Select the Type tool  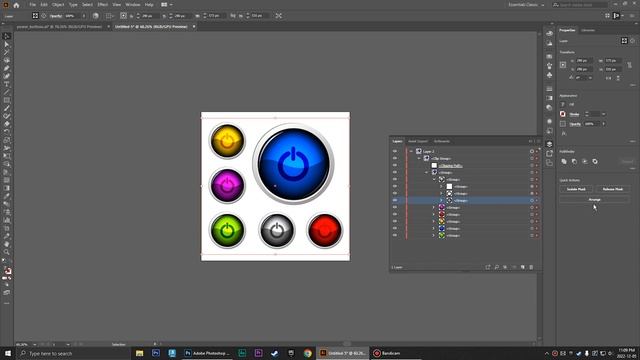pos(7,84)
